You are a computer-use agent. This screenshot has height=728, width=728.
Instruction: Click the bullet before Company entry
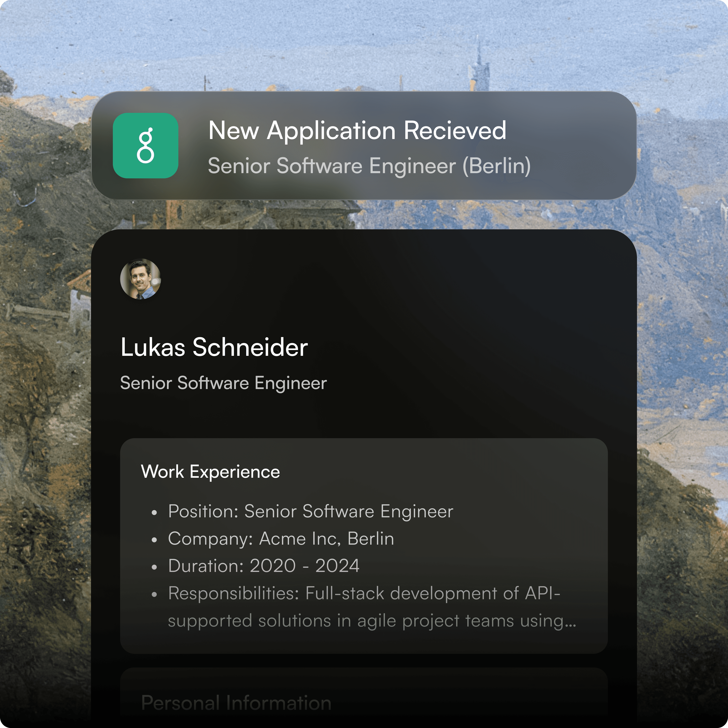(154, 540)
